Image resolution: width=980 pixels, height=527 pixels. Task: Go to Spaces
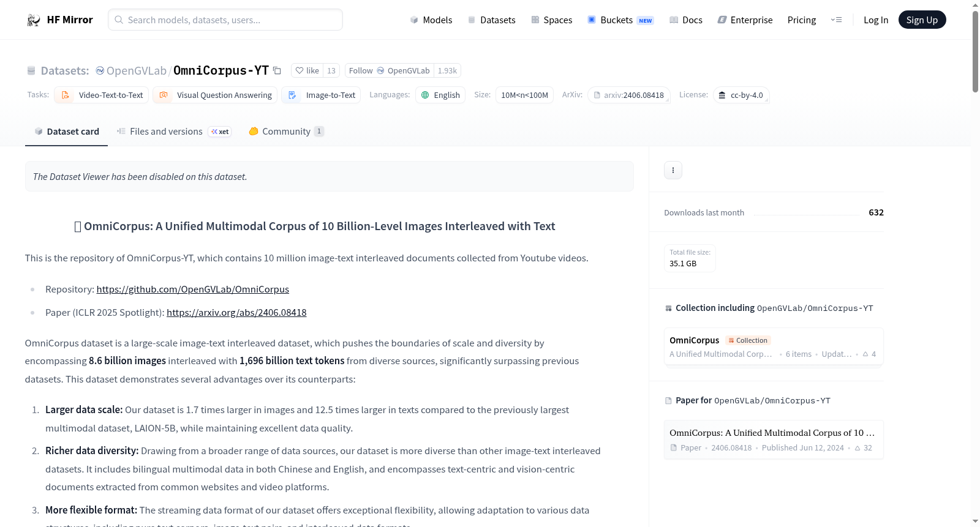tap(551, 20)
